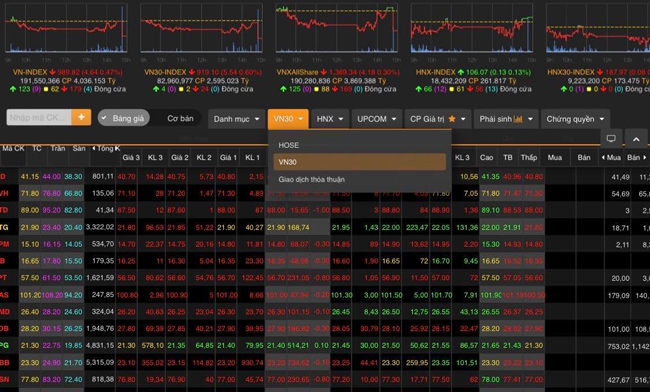Click foreign buy cell 753,02
Image resolution: width=650 pixels, height=392 pixels.
coord(619,346)
